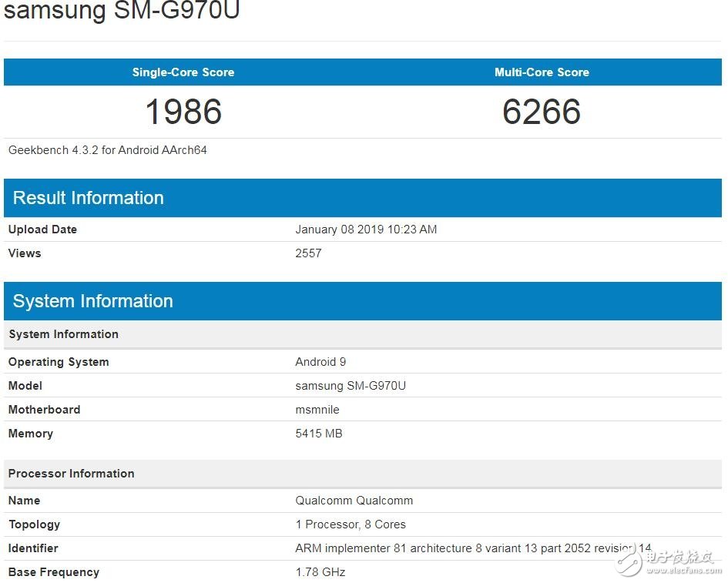Click the Result Information section header
Screen dimensions: 728x583
88,198
